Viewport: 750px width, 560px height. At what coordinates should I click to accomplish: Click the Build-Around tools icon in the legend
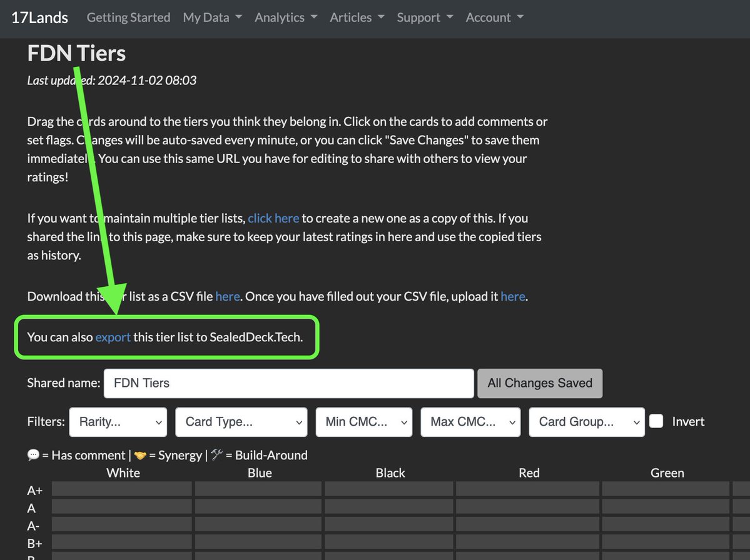(216, 455)
